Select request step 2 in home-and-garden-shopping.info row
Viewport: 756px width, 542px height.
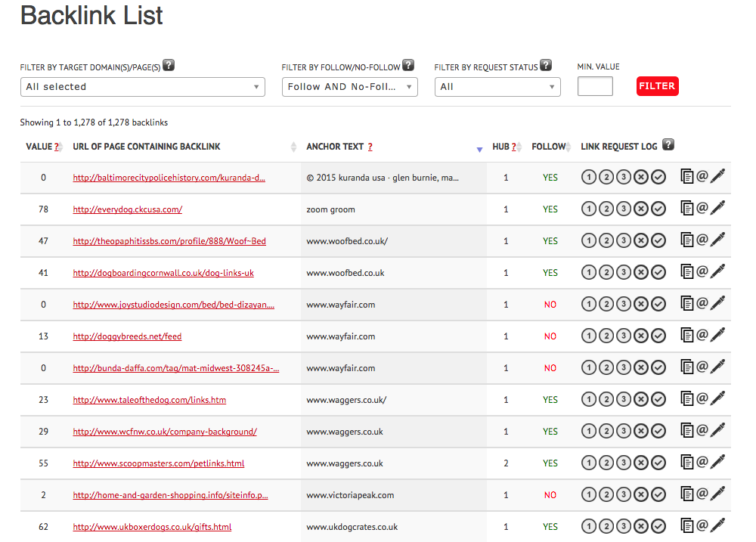tap(606, 494)
